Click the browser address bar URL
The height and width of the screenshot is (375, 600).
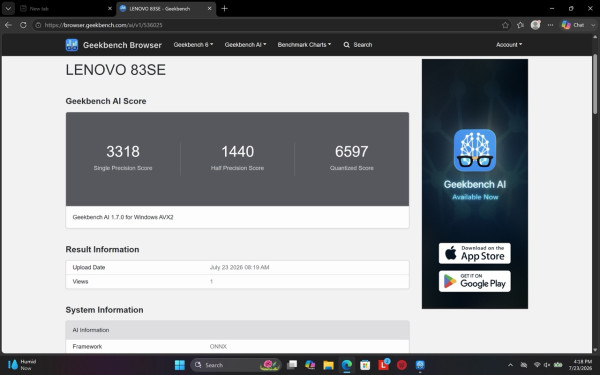click(x=103, y=25)
